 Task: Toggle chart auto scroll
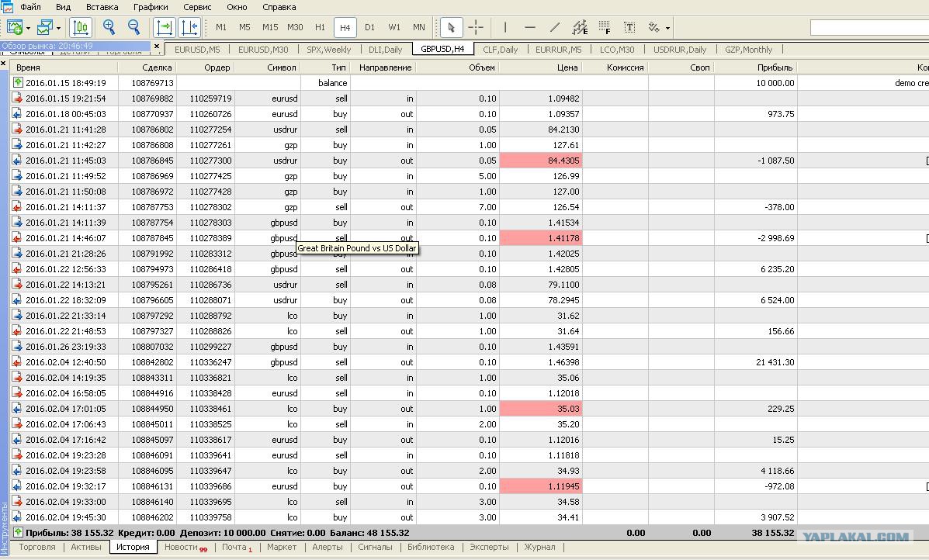click(x=164, y=27)
